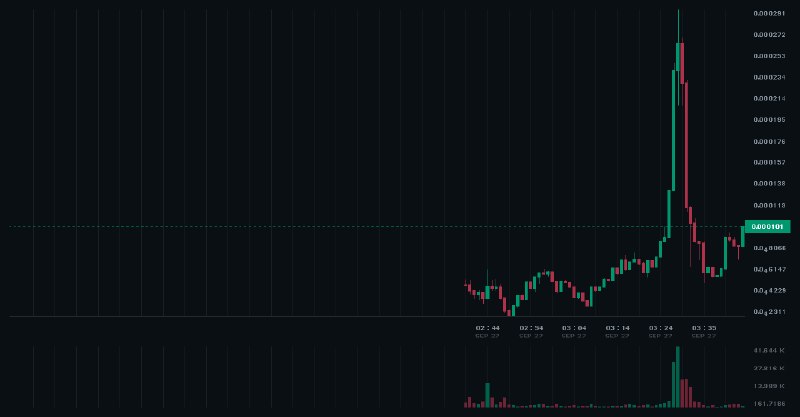Viewport: 800px width, 417px height.
Task: Click the 0.000157 label on price scale
Action: coord(769,162)
